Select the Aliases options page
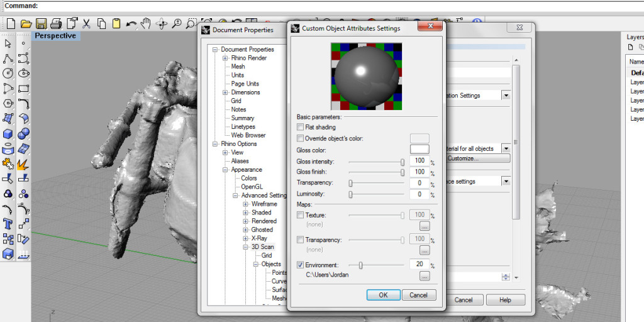 click(240, 161)
